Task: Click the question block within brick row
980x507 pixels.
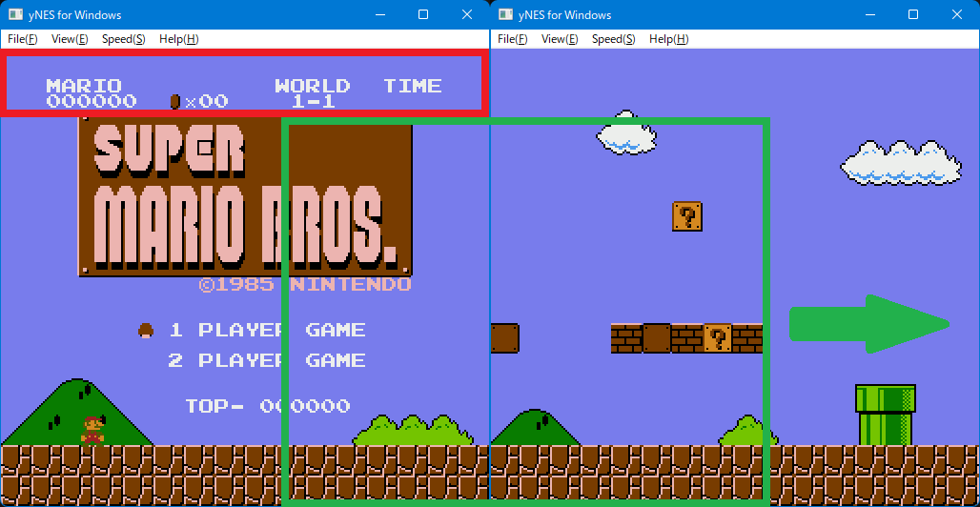Action: (718, 338)
